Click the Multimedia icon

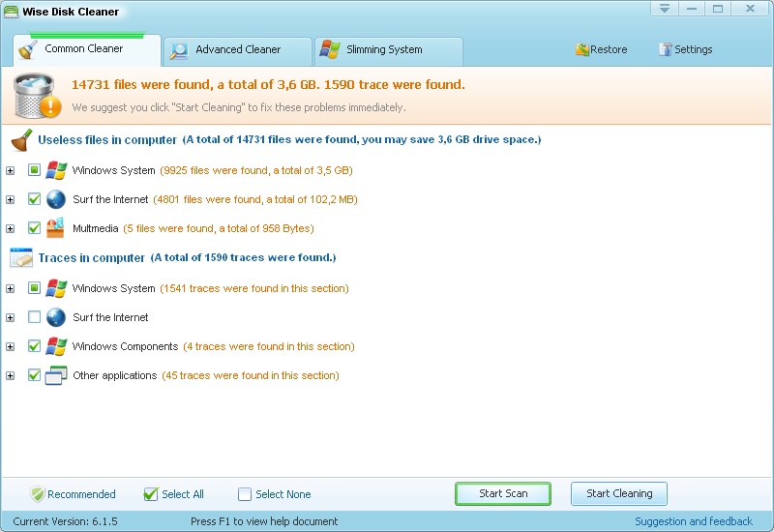click(x=55, y=228)
